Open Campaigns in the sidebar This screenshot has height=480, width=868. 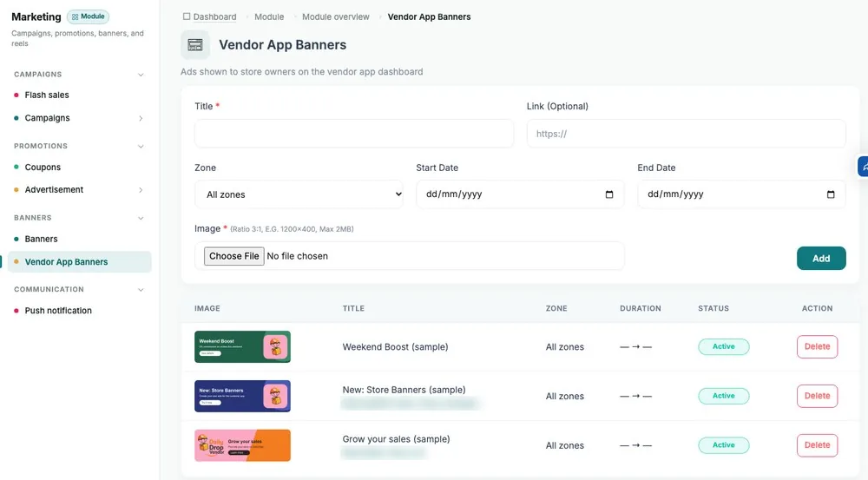coord(48,118)
